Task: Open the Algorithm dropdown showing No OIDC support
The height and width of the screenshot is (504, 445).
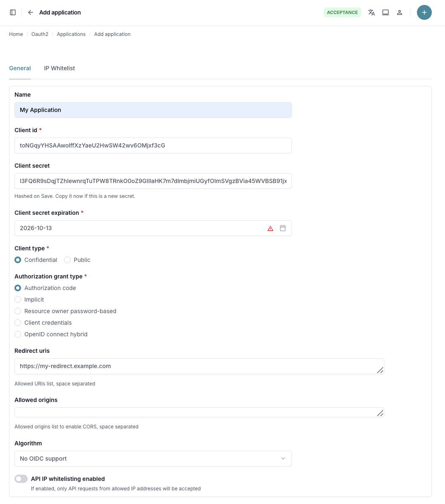Action: pos(153,459)
